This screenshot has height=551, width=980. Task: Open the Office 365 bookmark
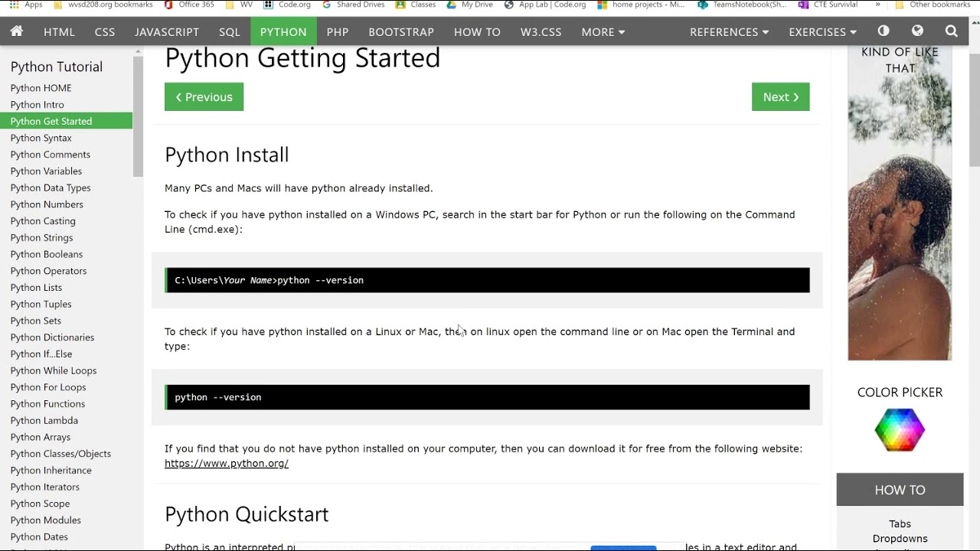click(x=189, y=5)
